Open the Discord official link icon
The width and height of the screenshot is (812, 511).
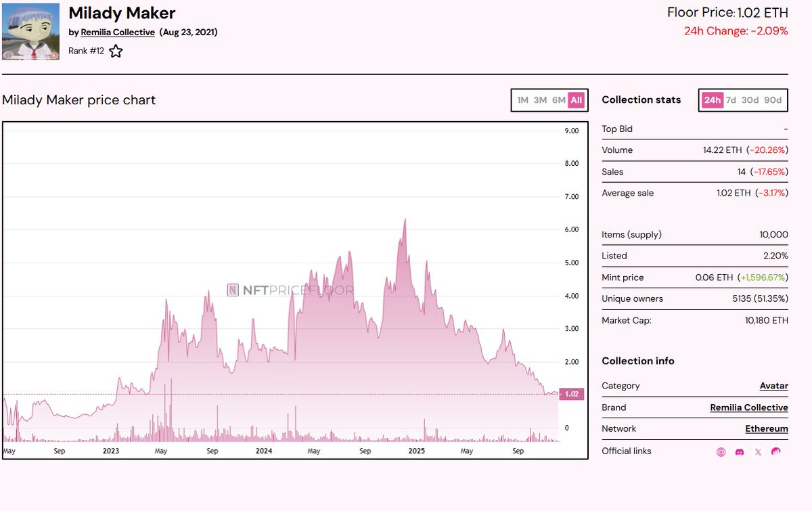740,451
